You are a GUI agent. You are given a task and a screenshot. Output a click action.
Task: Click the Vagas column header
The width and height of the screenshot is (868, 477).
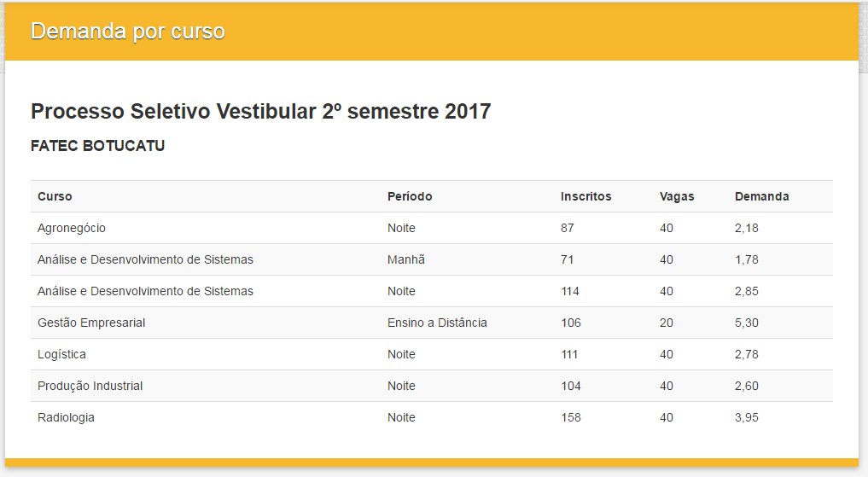(677, 196)
